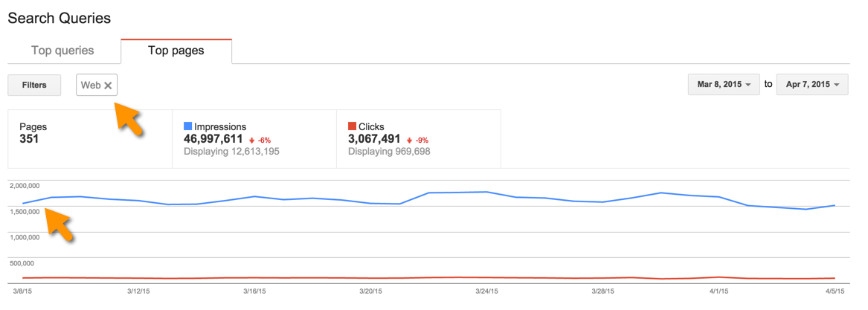Select the Top pages tab

(x=176, y=51)
